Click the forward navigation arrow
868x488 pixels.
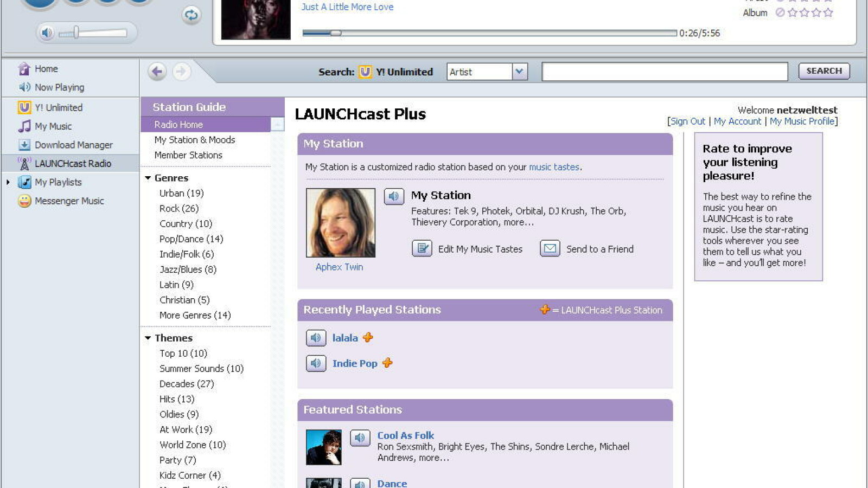(182, 72)
